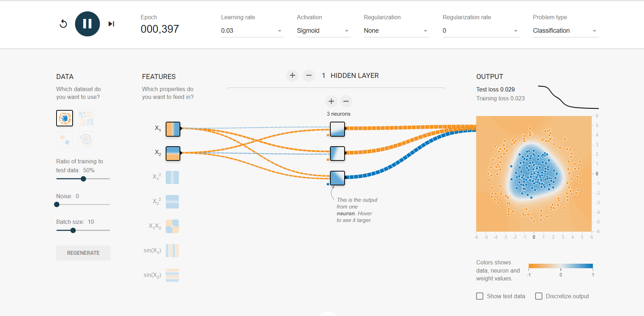
Task: Add a hidden layer with plus icon
Action: (x=292, y=75)
